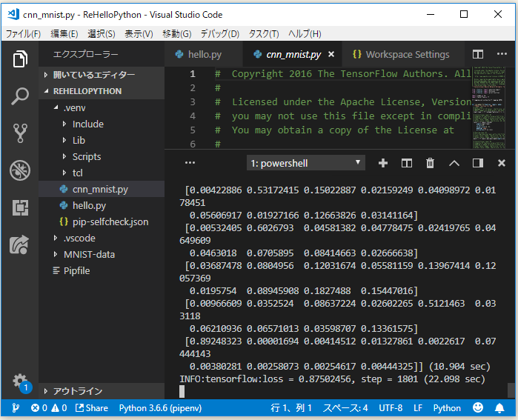
Task: Open the terminal panel ellipsis menu
Action: 190,163
